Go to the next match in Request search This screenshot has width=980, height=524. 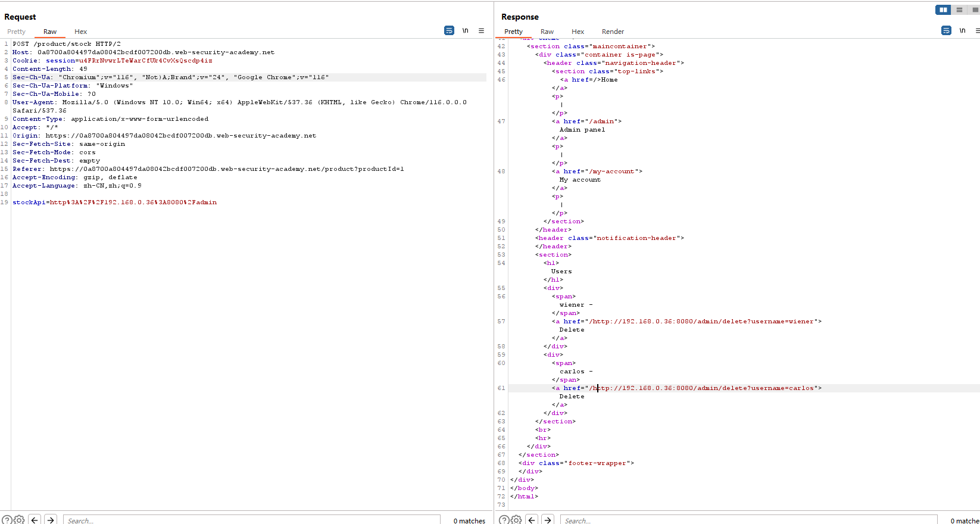[x=51, y=520]
